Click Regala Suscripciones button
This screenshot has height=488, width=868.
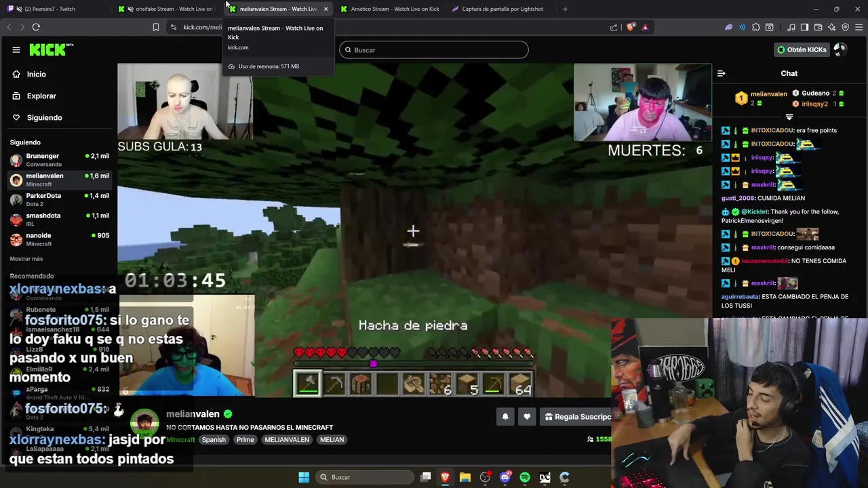pyautogui.click(x=576, y=417)
